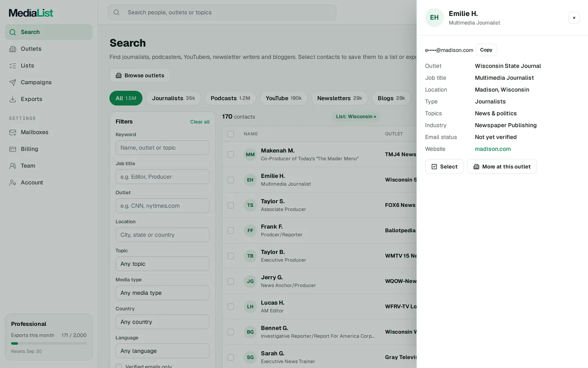Click the Exports download icon
The image size is (588, 368).
tap(13, 99)
